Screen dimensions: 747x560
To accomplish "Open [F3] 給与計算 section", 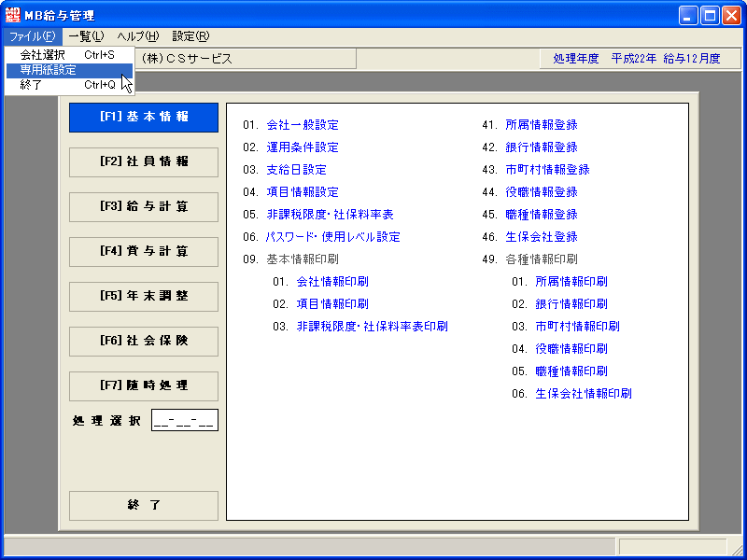I will tap(144, 206).
